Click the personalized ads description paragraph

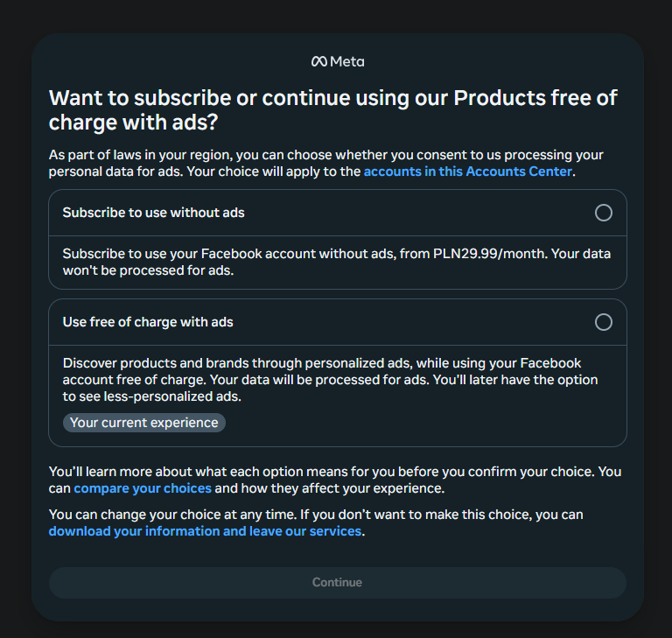(331, 380)
